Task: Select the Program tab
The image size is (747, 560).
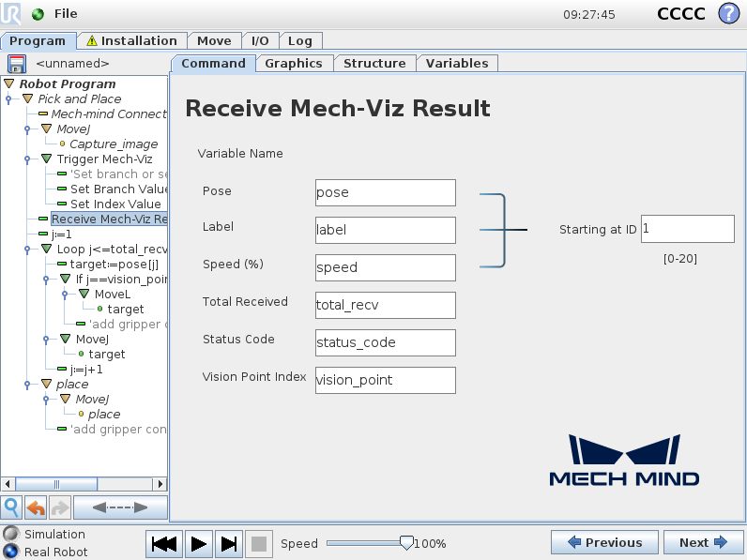Action: 38,41
